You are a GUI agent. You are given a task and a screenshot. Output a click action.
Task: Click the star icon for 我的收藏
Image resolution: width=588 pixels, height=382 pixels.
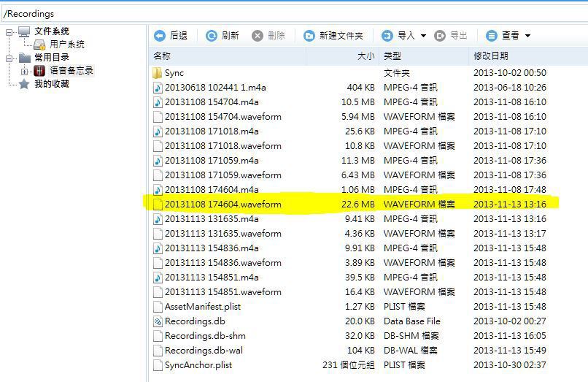click(24, 84)
